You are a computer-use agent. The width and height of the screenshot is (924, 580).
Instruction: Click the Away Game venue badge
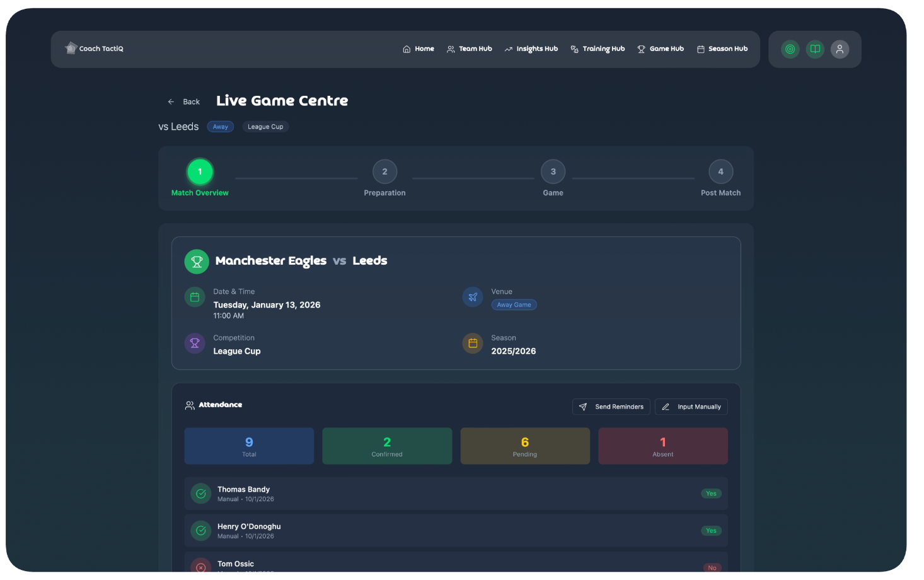tap(514, 304)
